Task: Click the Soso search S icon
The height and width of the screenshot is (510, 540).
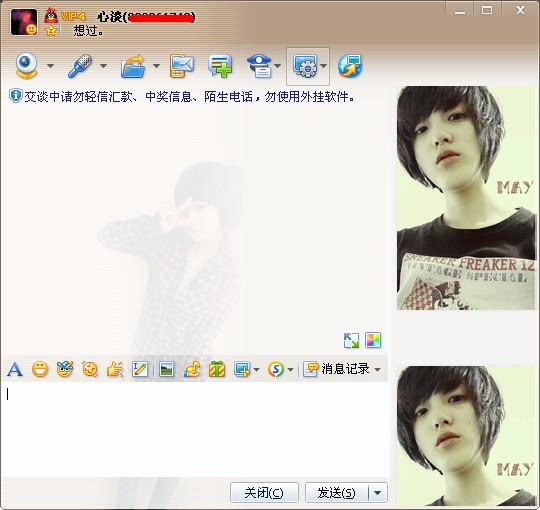Action: (x=276, y=370)
